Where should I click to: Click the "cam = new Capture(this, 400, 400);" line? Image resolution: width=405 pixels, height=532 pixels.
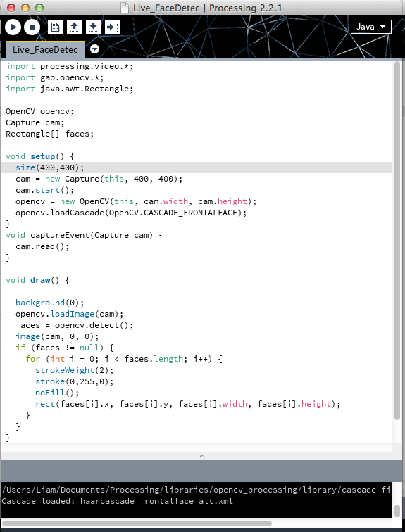(99, 179)
